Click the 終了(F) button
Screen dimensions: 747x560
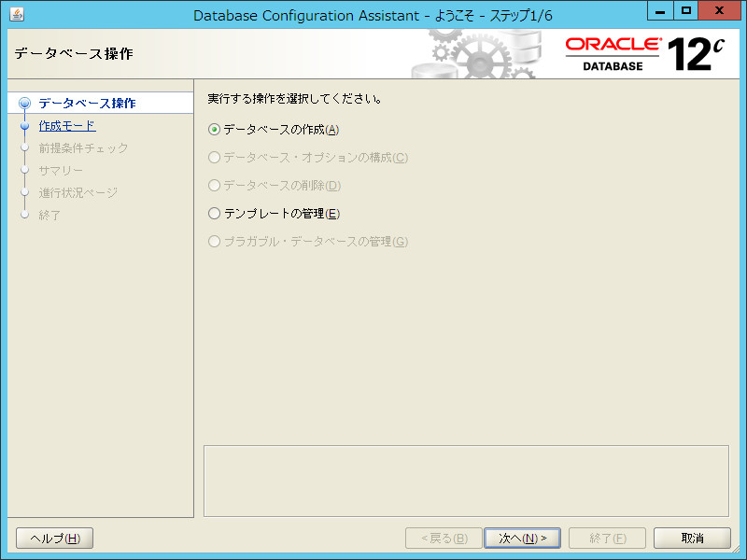tap(606, 538)
